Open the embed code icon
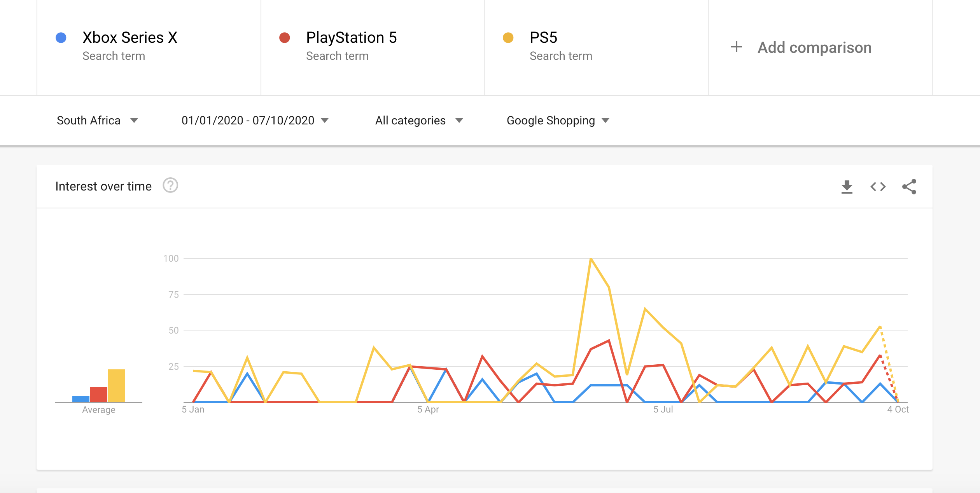This screenshot has height=493, width=980. click(x=878, y=187)
